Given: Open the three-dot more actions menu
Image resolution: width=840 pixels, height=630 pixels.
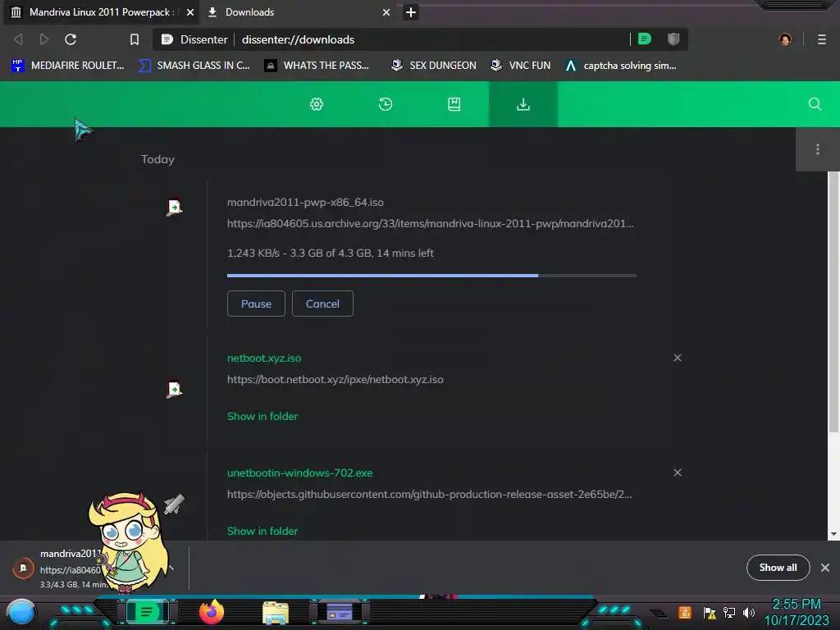Looking at the screenshot, I should pyautogui.click(x=818, y=149).
